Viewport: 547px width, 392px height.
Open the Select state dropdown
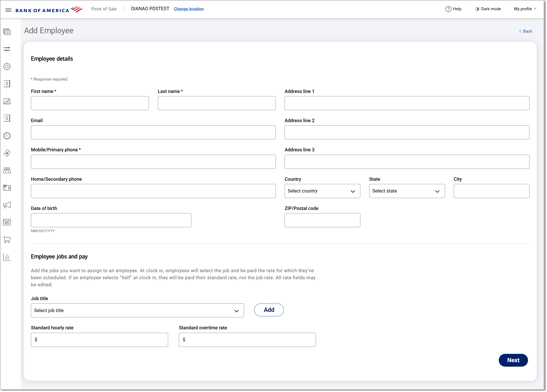click(407, 191)
